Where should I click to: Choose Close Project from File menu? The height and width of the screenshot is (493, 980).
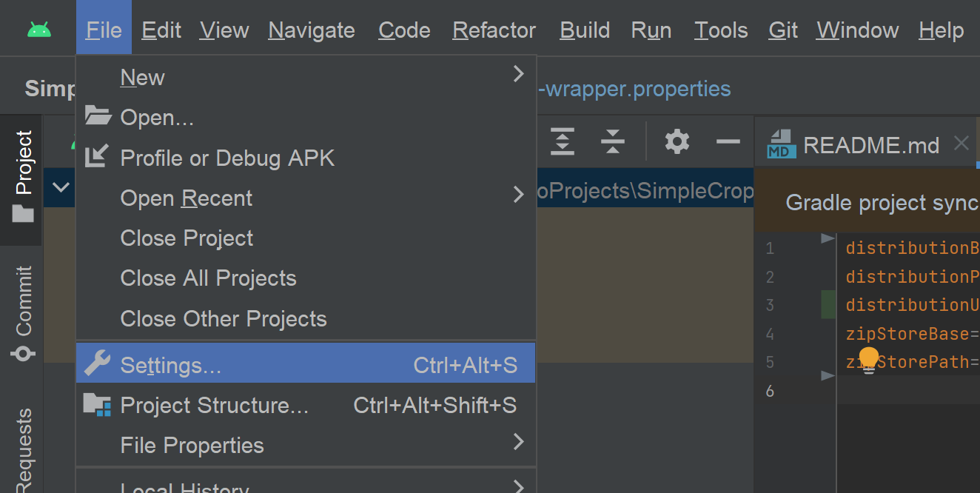click(187, 238)
